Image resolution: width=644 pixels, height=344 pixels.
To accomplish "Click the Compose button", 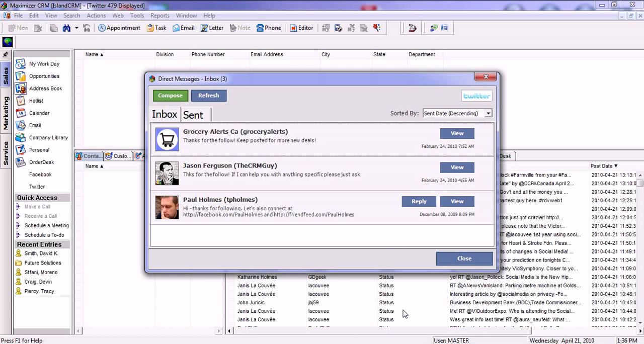I will point(171,96).
